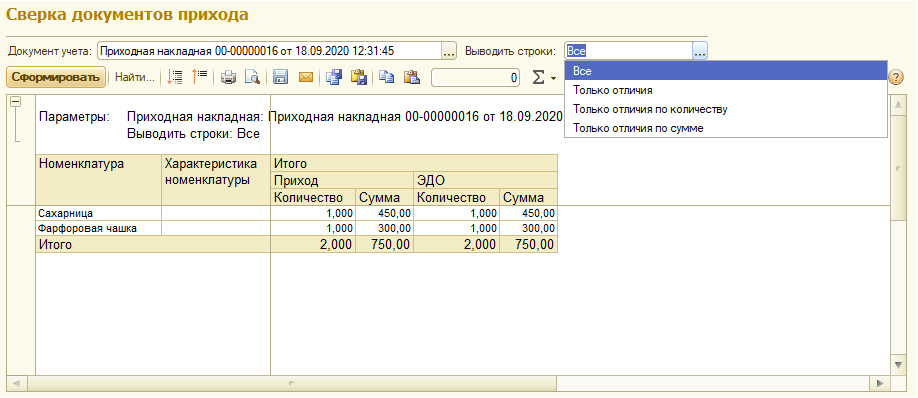Click the Sigma sum icon
The height and width of the screenshot is (398, 918).
(538, 77)
